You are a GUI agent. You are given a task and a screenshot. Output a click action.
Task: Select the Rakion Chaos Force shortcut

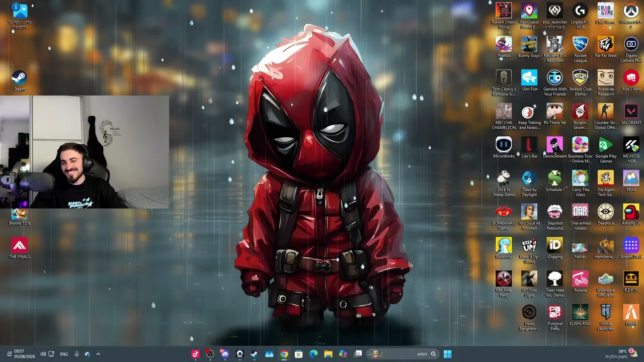pyautogui.click(x=504, y=16)
